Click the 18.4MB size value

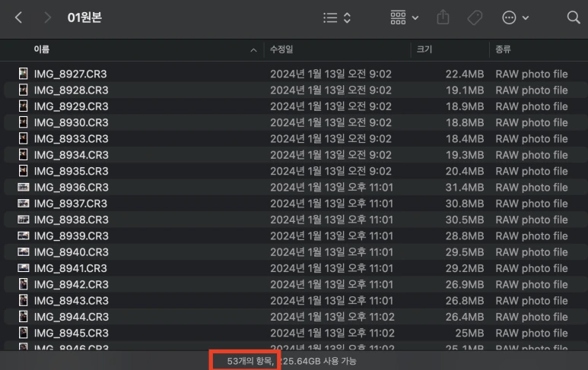(x=465, y=138)
